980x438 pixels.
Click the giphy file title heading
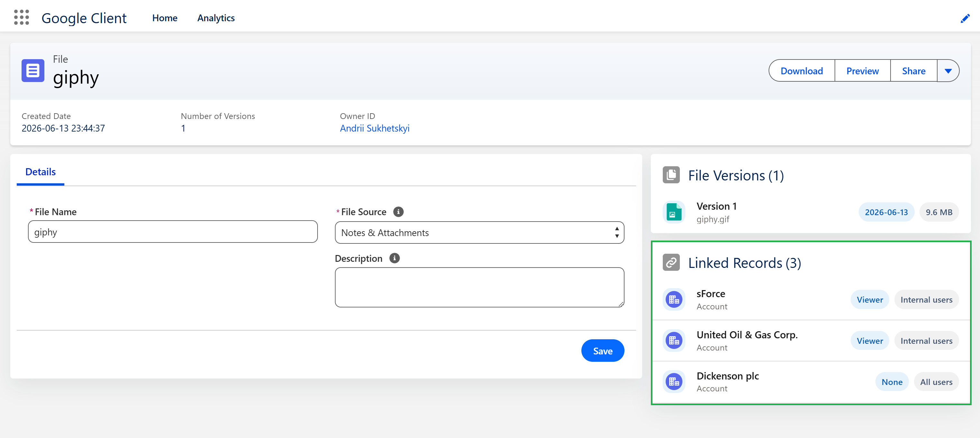pos(76,78)
